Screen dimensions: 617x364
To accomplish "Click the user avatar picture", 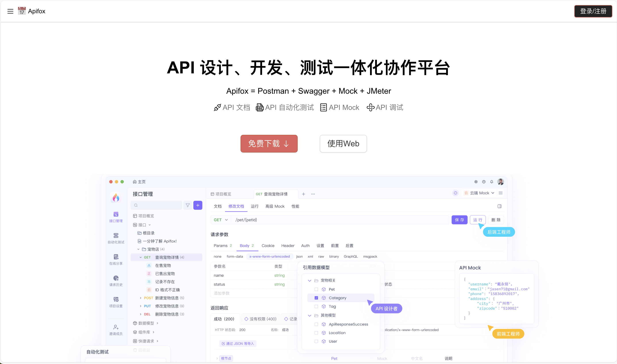I will tap(500, 182).
